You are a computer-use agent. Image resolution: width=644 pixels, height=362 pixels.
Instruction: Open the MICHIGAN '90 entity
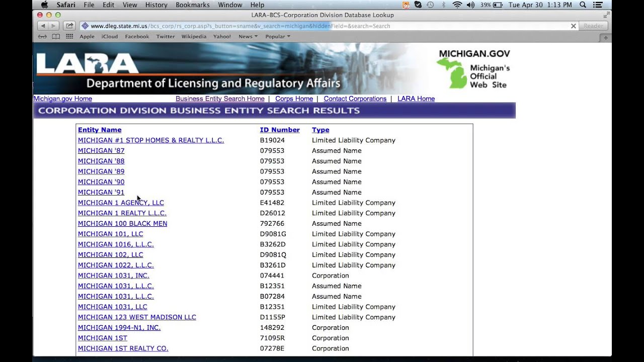(x=101, y=182)
